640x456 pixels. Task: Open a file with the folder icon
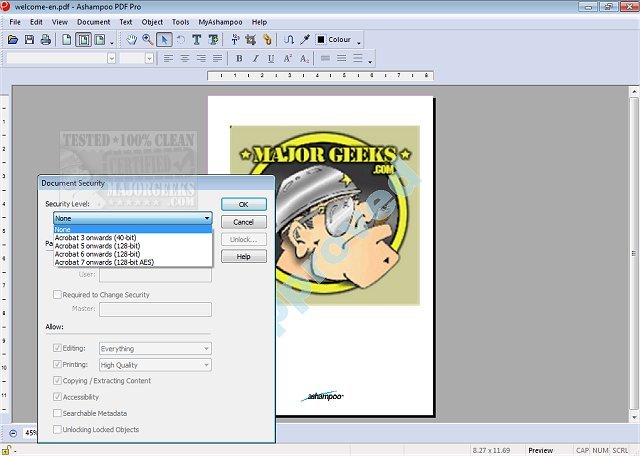[x=13, y=40]
